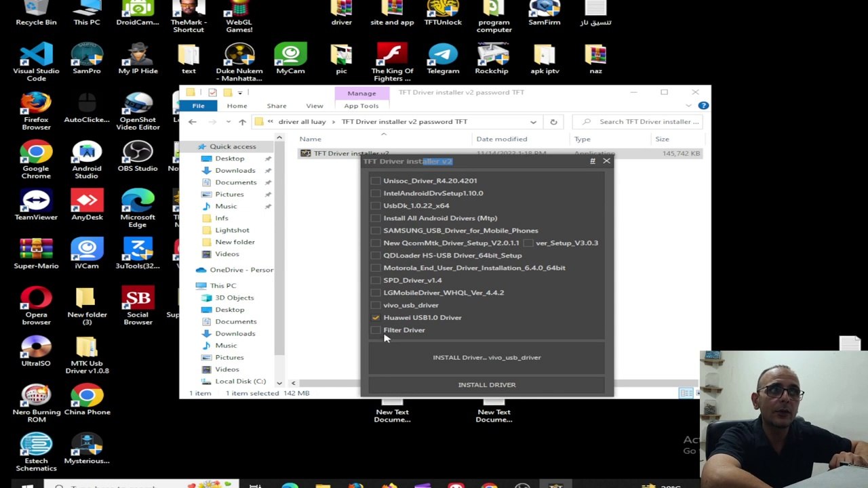The image size is (868, 488).
Task: Select the SamPro desktop icon
Action: pos(87,58)
